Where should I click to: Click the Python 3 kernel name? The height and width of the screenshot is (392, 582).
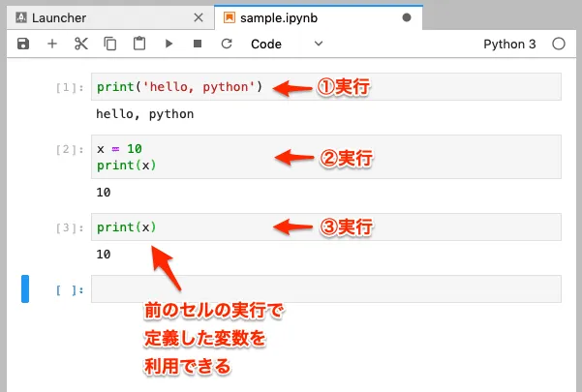(509, 45)
